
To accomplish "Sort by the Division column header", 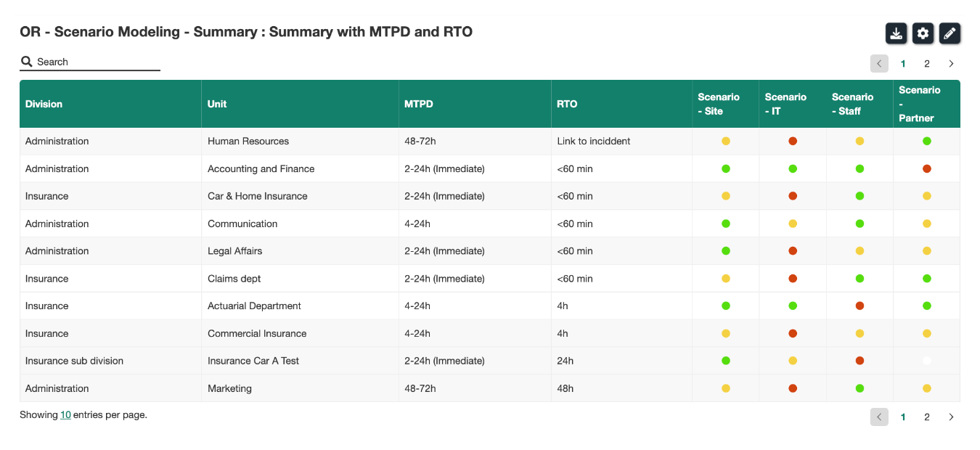I will coord(110,104).
